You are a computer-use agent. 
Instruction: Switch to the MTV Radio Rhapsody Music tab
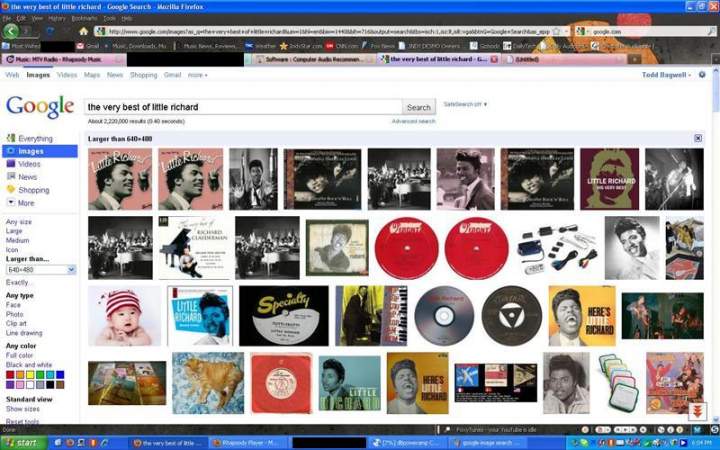point(64,59)
